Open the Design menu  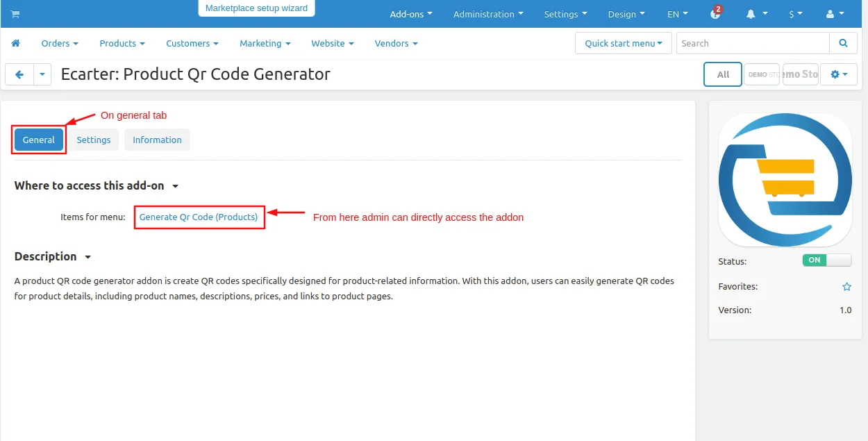pos(626,14)
